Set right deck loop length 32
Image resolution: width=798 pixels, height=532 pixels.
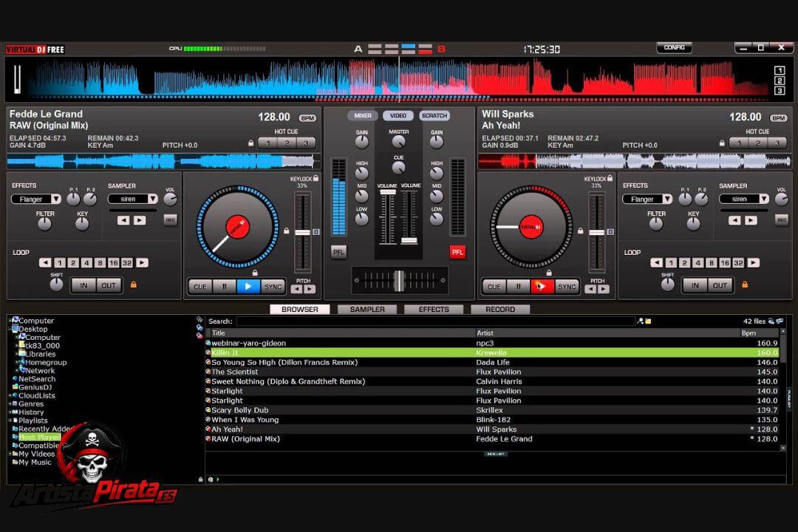pos(738,263)
